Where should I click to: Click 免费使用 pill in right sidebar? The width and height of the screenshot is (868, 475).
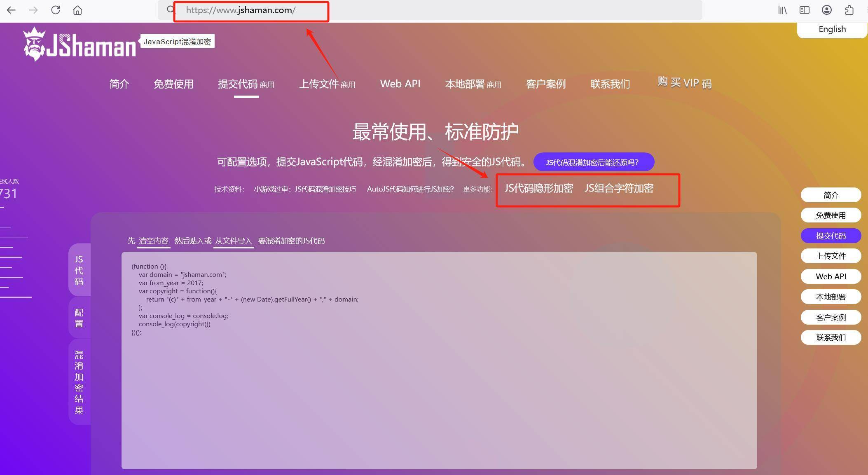tap(831, 215)
